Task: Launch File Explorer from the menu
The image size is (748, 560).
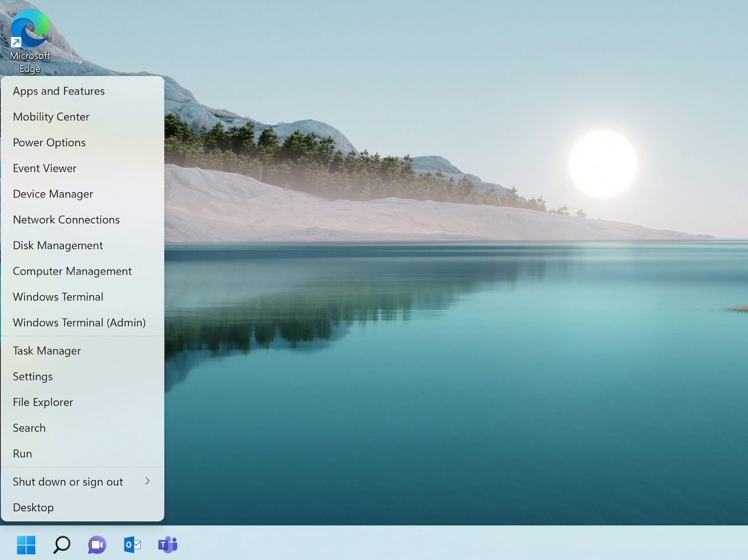Action: tap(43, 402)
